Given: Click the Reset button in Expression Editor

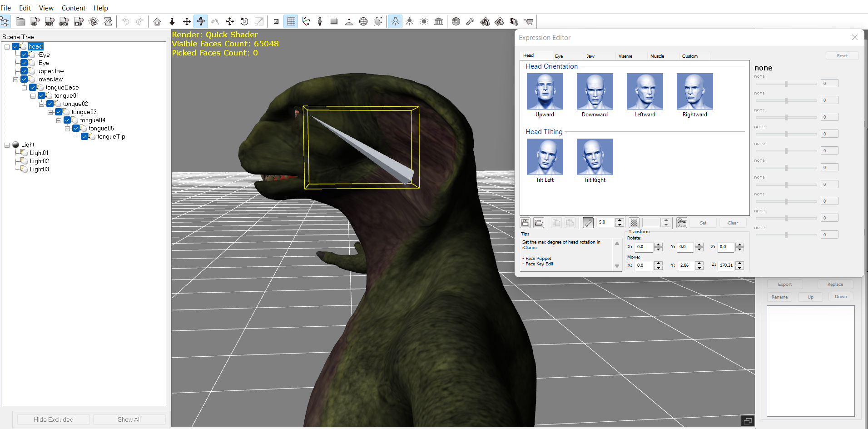Looking at the screenshot, I should (842, 55).
